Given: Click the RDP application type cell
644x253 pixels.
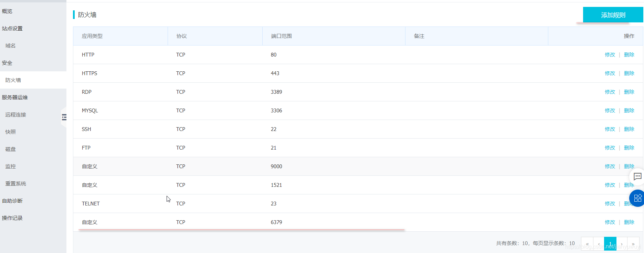Looking at the screenshot, I should click(x=87, y=92).
